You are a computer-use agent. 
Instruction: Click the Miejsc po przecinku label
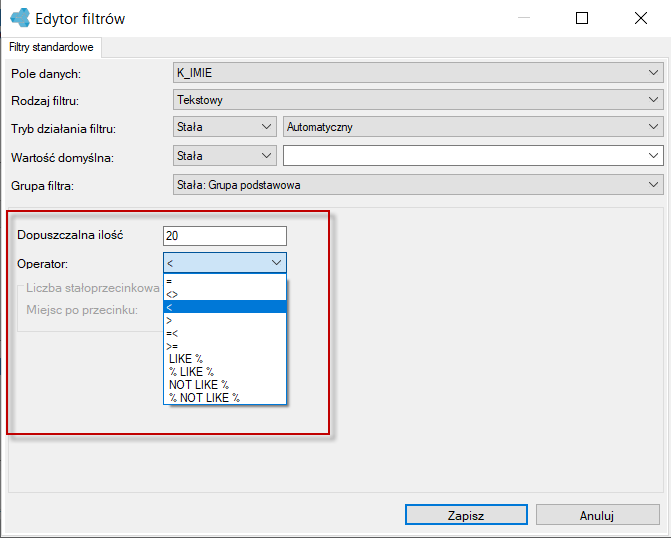82,310
